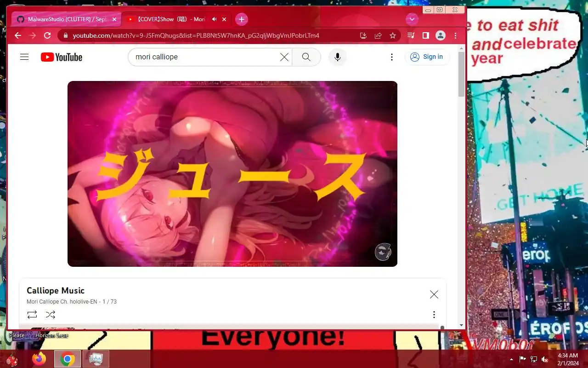Close the COVER Show tab
This screenshot has height=368, width=588.
point(224,19)
